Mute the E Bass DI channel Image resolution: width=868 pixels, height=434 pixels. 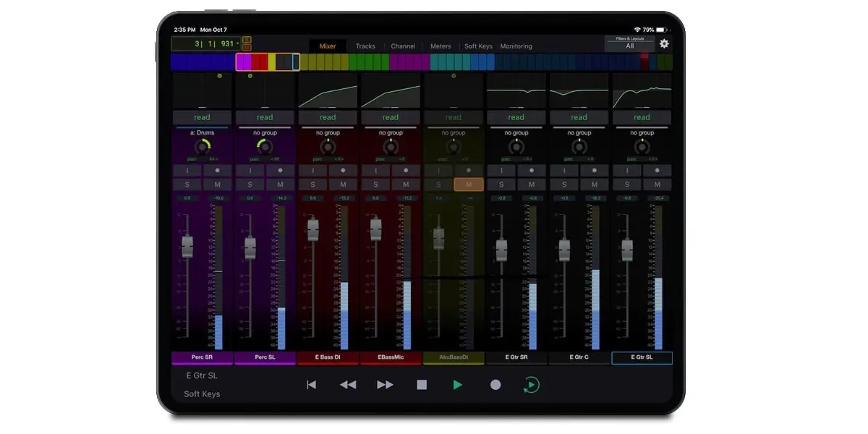[343, 184]
